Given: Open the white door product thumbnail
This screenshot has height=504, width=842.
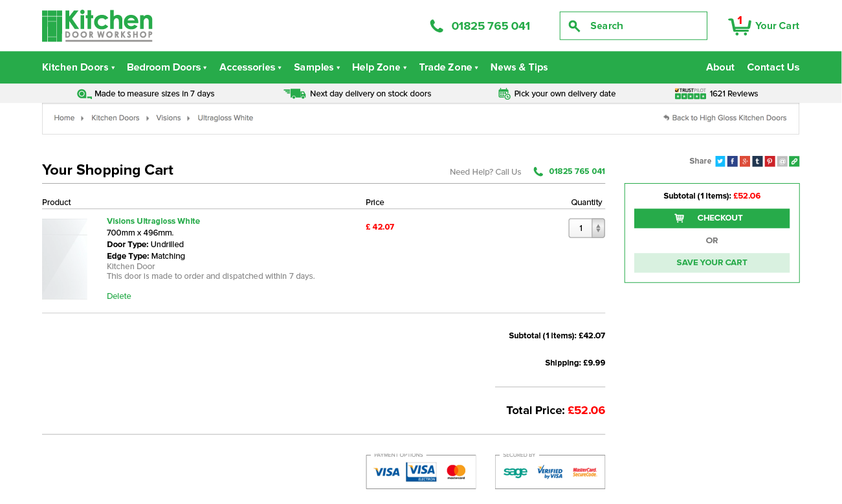Looking at the screenshot, I should tap(65, 259).
